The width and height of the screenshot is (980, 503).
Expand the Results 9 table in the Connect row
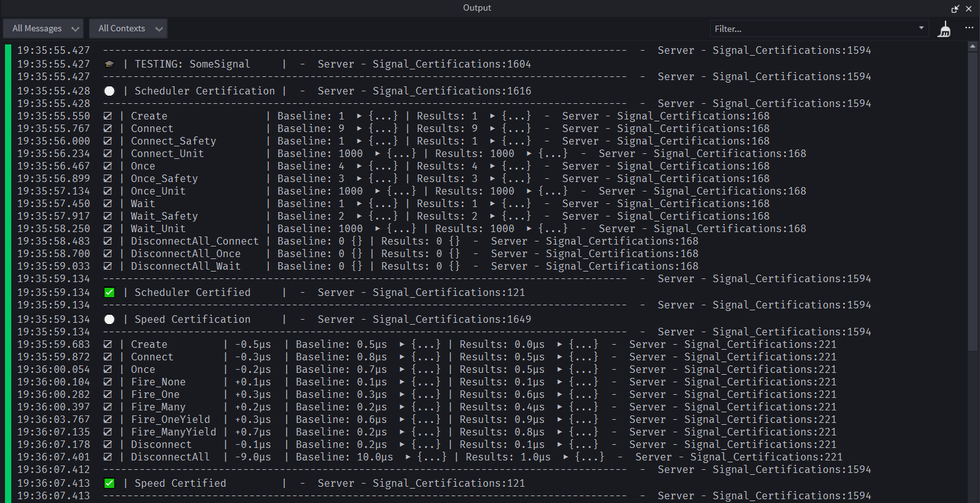point(493,129)
